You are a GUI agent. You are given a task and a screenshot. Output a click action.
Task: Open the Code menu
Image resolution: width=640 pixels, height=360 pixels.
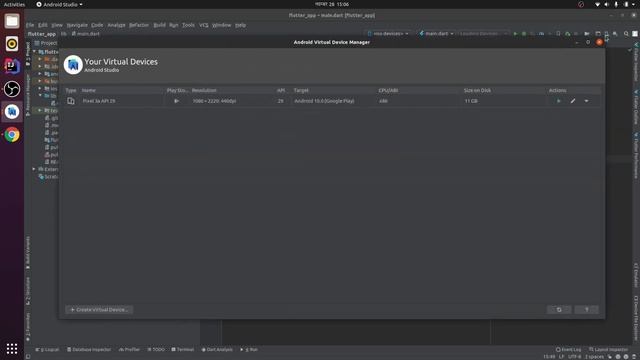point(97,25)
